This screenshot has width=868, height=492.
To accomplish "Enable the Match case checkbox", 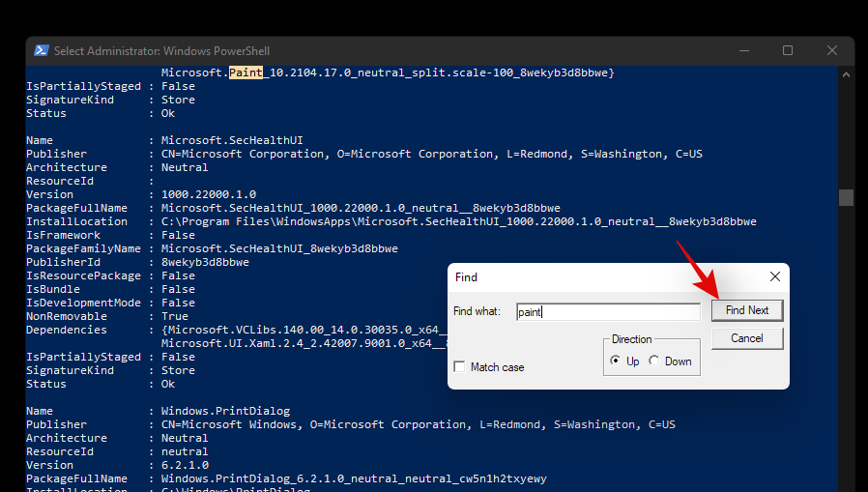I will coord(459,367).
